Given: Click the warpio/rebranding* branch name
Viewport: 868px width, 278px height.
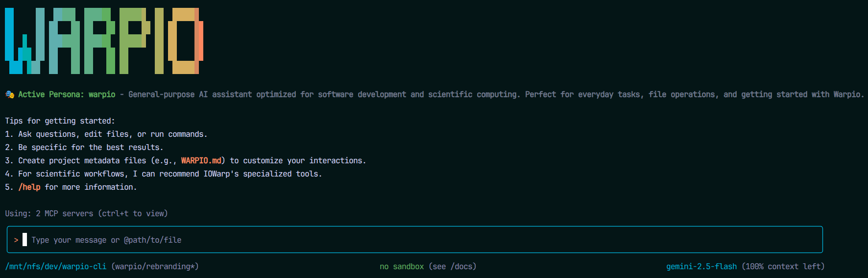Looking at the screenshot, I should 155,266.
